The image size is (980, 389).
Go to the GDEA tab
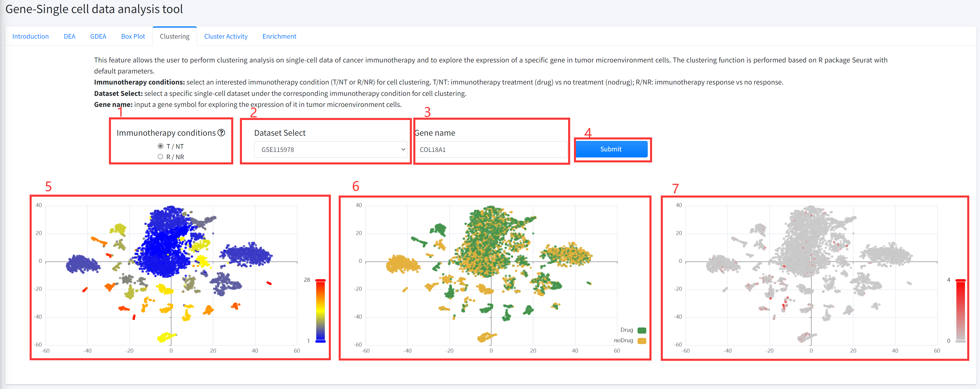(x=98, y=36)
